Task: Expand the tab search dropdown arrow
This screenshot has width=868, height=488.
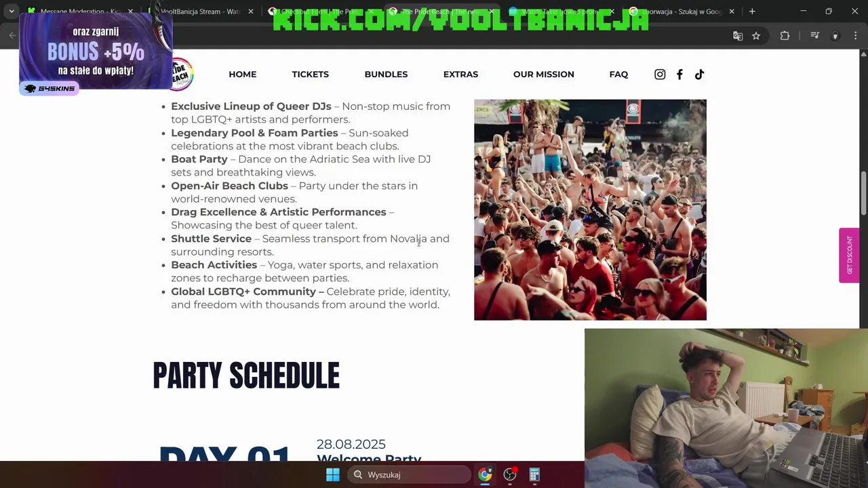Action: point(12,12)
